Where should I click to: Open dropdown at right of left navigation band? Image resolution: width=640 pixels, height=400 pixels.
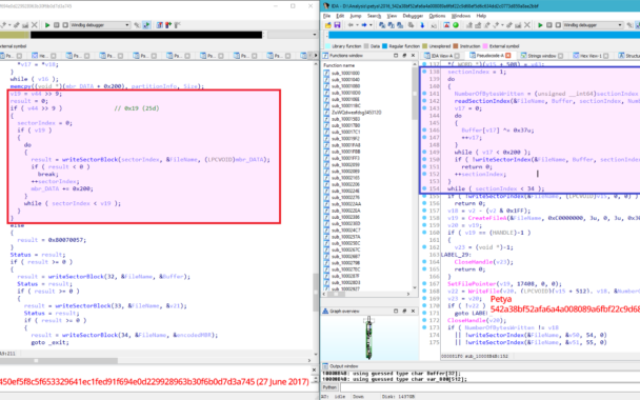pos(314,35)
